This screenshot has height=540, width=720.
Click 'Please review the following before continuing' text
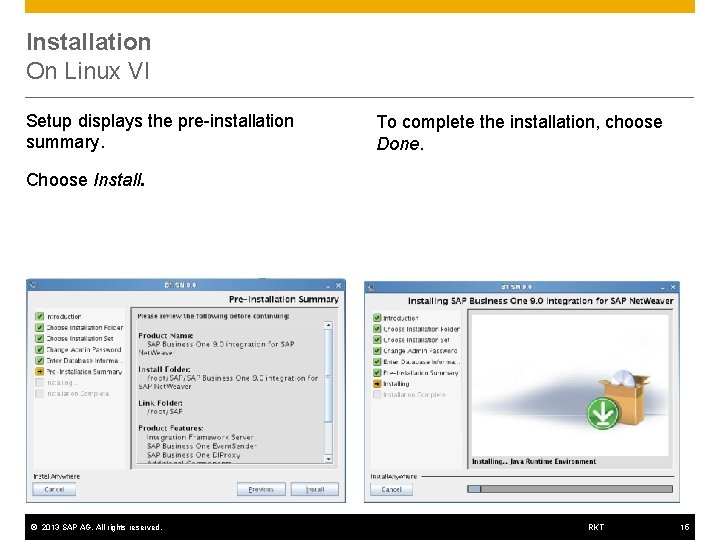click(x=214, y=316)
